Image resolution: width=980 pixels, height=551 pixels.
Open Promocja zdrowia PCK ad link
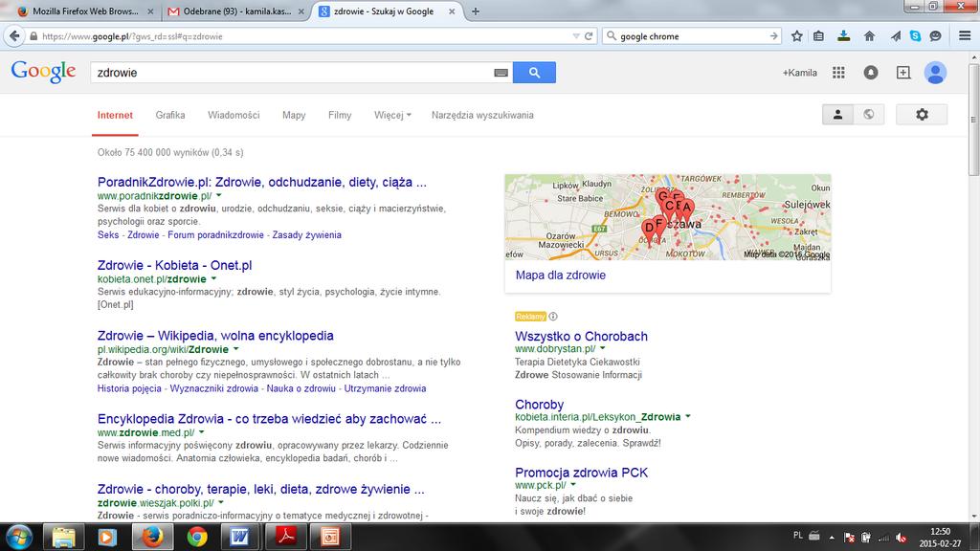point(581,473)
